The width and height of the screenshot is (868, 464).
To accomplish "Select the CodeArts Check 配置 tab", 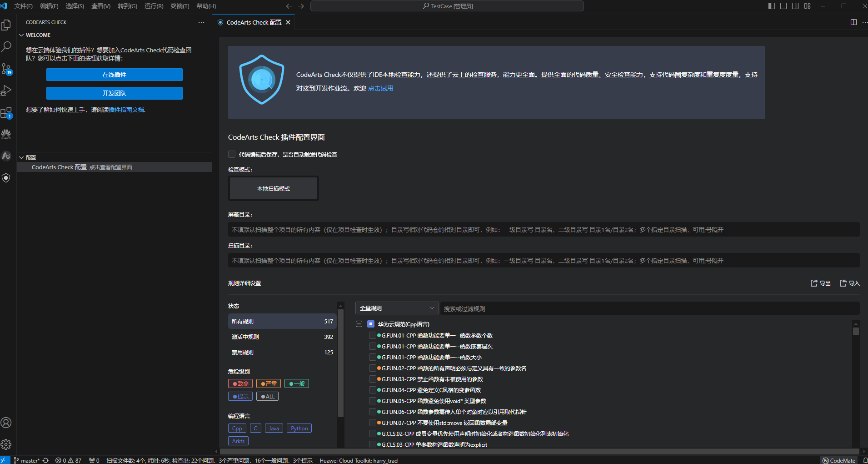I will 253,22.
